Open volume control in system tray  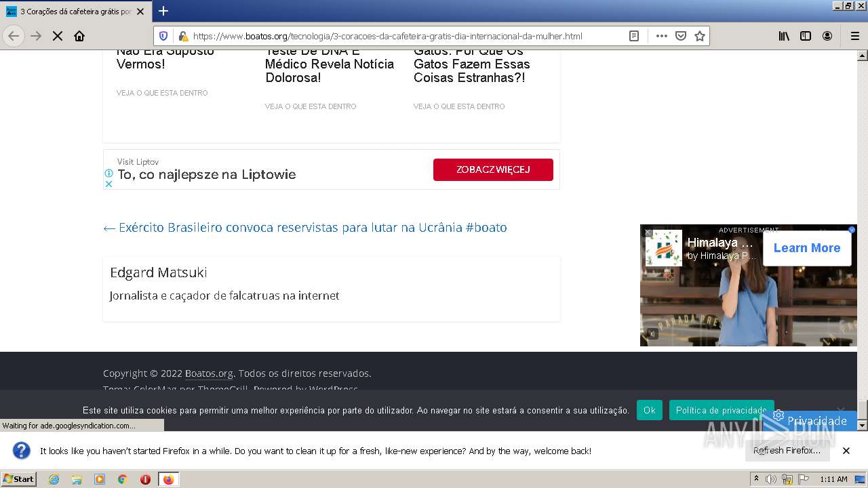(771, 479)
